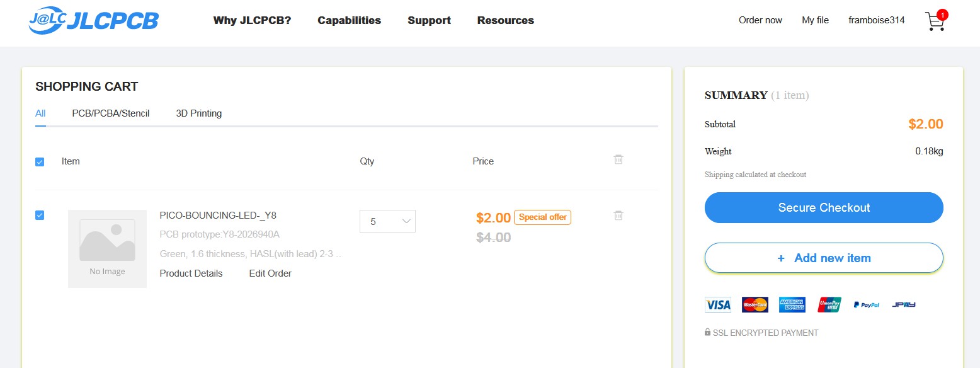
Task: Click the MasterCard payment icon
Action: click(x=755, y=305)
